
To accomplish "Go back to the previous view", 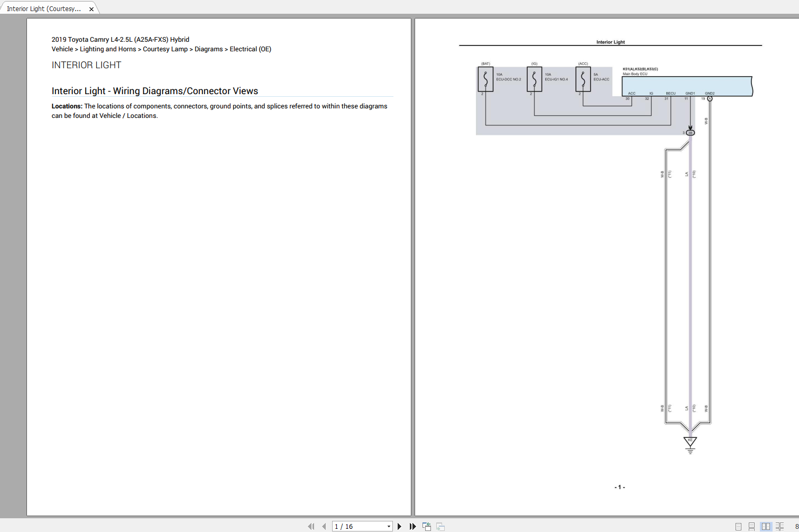I will [x=426, y=526].
